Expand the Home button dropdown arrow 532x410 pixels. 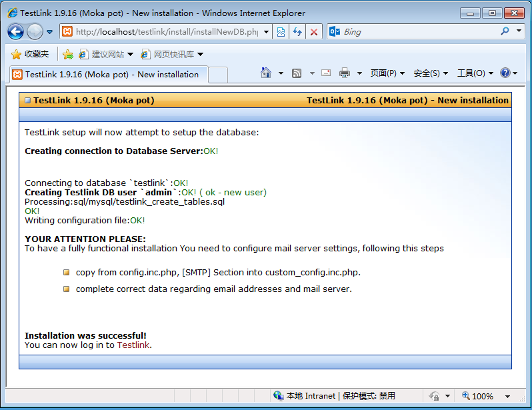tap(281, 73)
